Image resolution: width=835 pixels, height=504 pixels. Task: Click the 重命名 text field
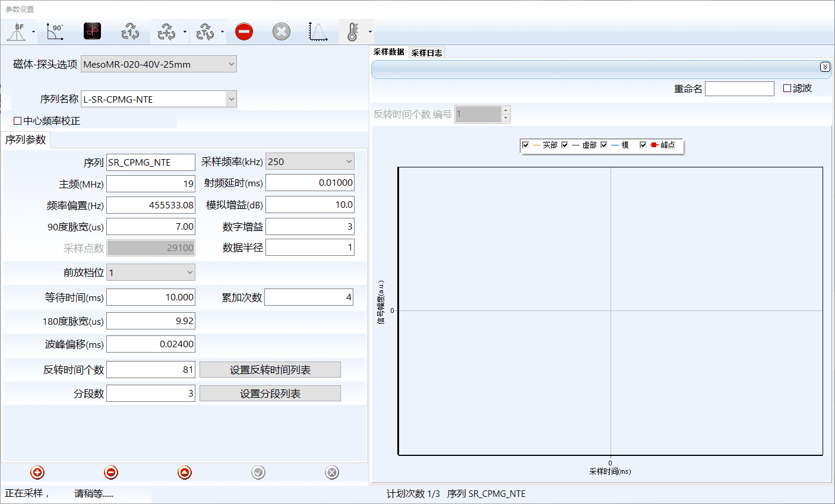point(739,88)
